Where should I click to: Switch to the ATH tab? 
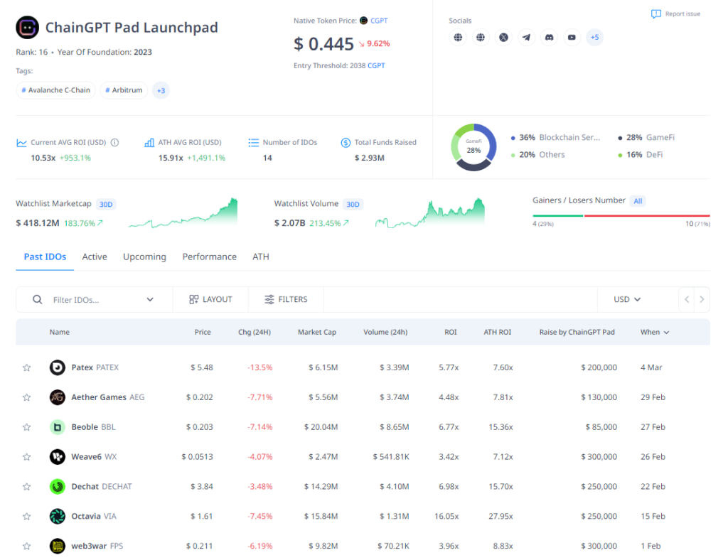point(261,257)
